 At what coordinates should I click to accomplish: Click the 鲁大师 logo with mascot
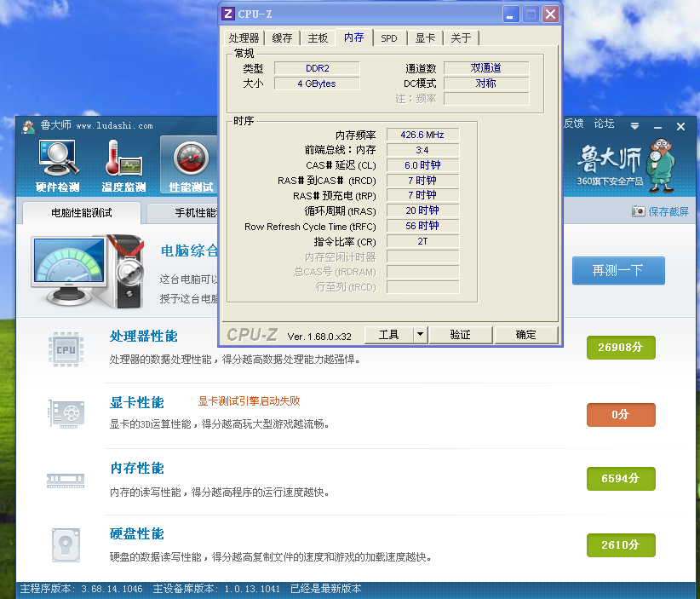(x=626, y=165)
